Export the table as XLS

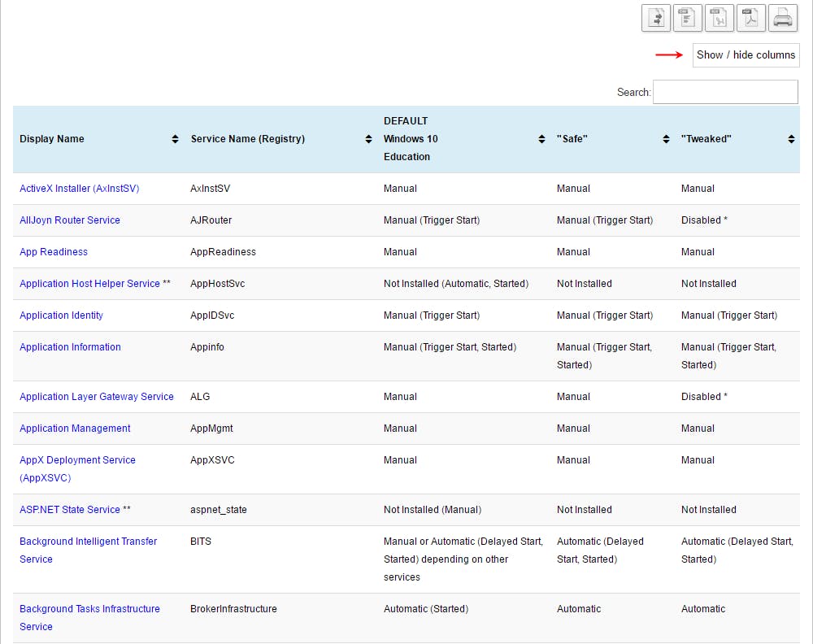pyautogui.click(x=720, y=18)
